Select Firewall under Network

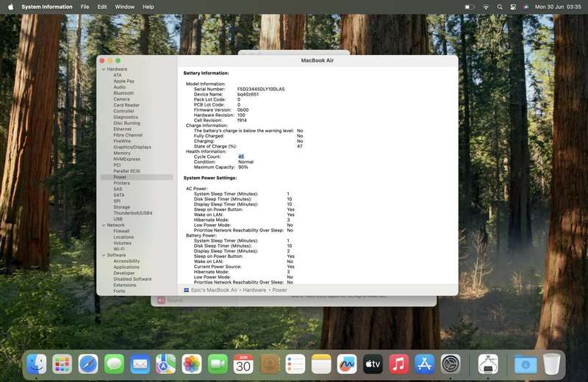point(121,231)
